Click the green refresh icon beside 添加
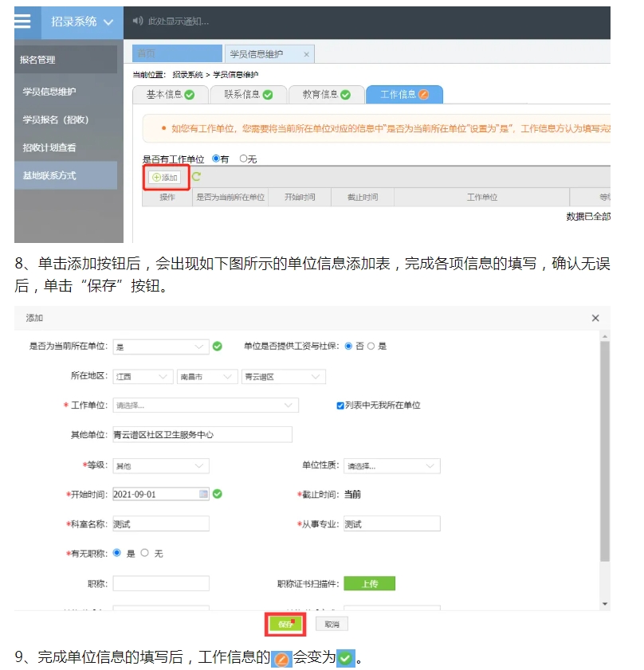The image size is (644, 670). point(196,177)
